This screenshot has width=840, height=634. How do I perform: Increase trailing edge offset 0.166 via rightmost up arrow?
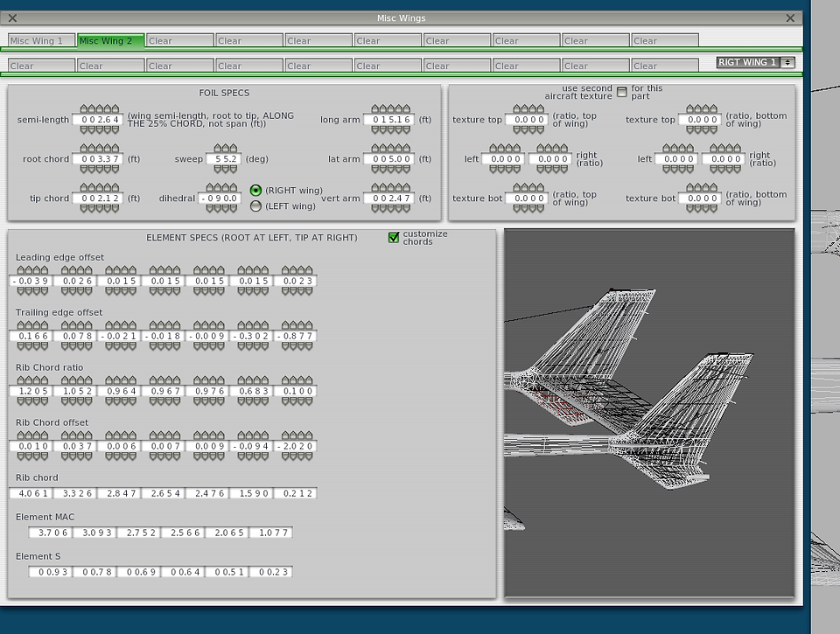coord(44,325)
